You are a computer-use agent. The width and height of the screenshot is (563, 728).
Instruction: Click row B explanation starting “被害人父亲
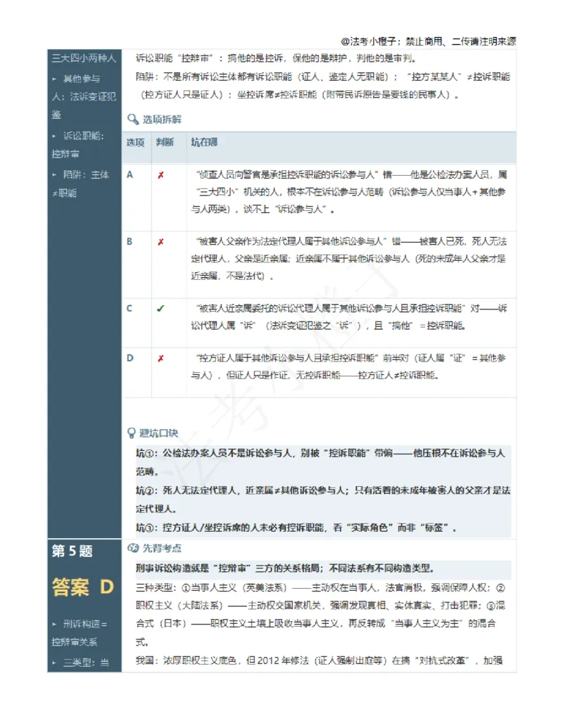click(349, 259)
